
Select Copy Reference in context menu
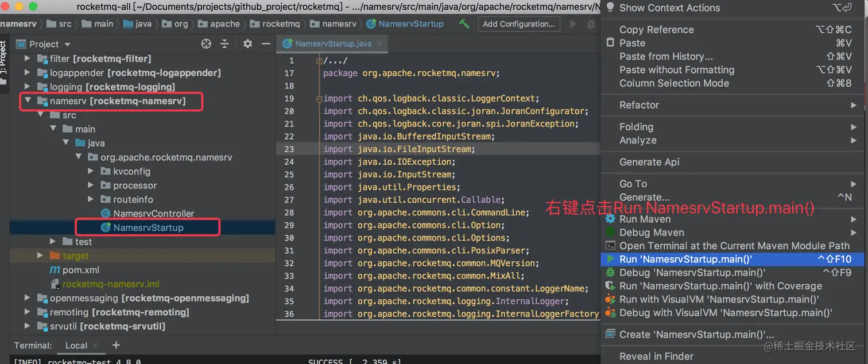point(733,29)
